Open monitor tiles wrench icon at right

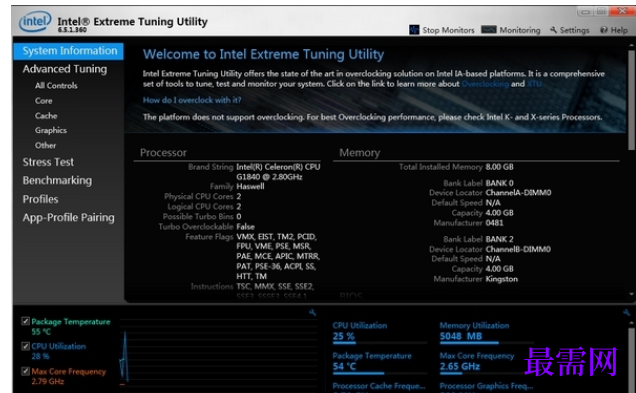627,312
